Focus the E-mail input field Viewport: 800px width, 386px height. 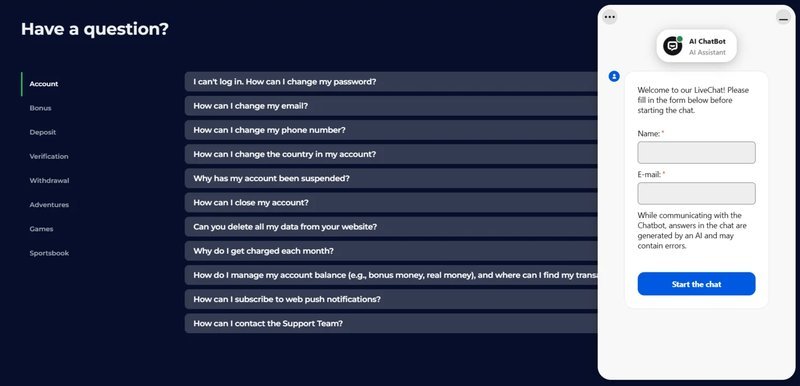point(696,193)
